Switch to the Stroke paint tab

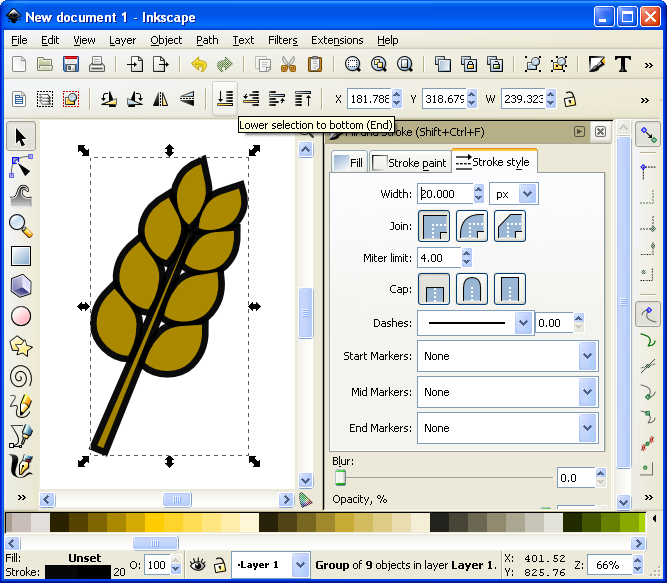[410, 162]
